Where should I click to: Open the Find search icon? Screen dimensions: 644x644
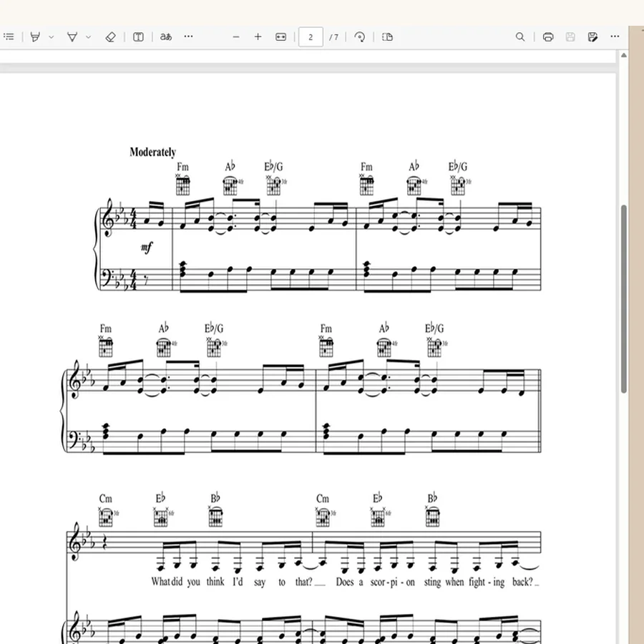520,37
